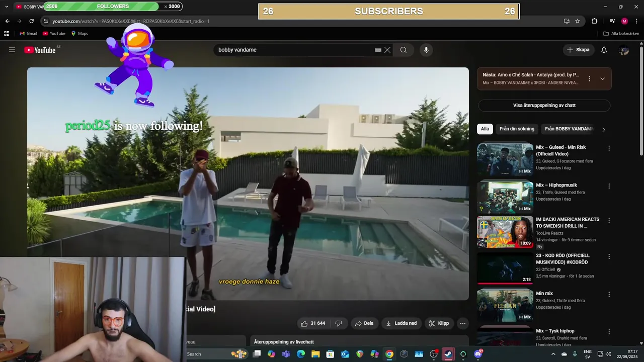The height and width of the screenshot is (362, 644).
Task: Download the video via Ladda ned
Action: (x=401, y=323)
